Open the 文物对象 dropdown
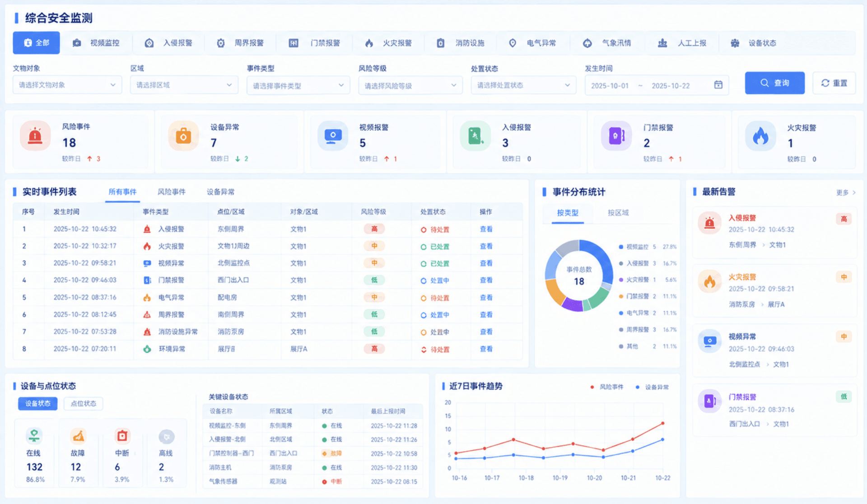The height and width of the screenshot is (504, 867). click(67, 85)
